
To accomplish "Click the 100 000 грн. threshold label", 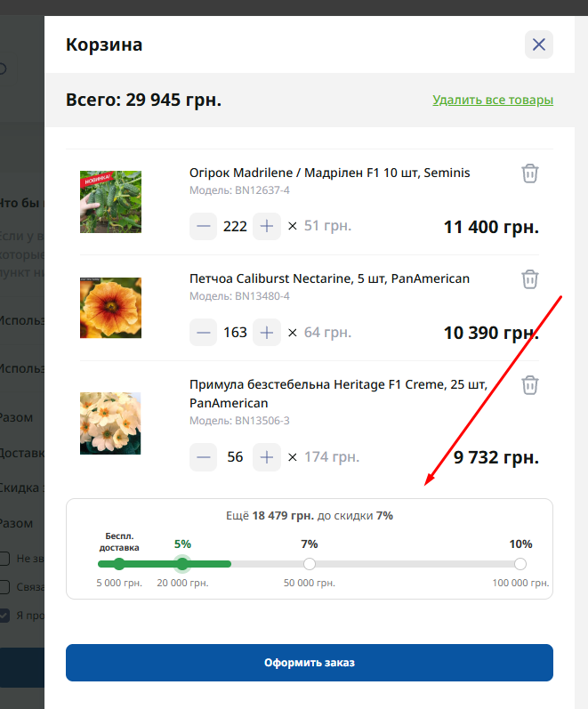I will (520, 583).
